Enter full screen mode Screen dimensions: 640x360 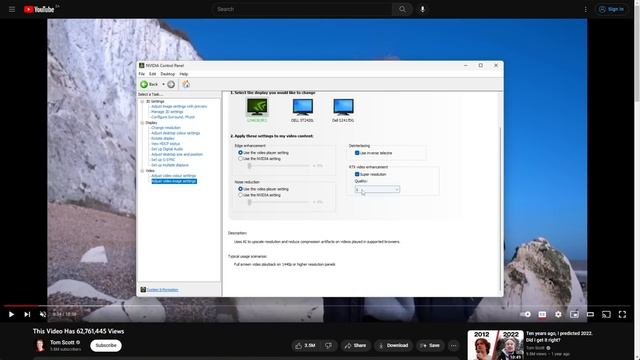click(622, 314)
